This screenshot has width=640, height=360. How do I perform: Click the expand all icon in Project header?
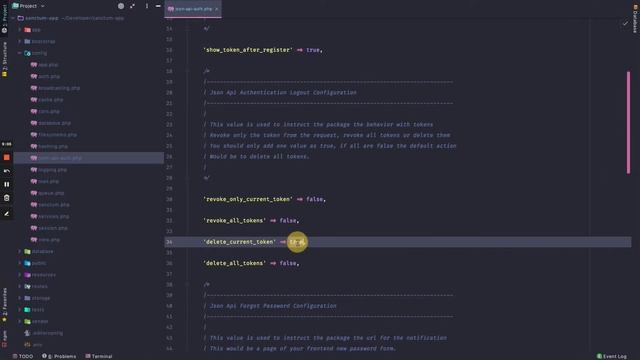click(x=132, y=6)
